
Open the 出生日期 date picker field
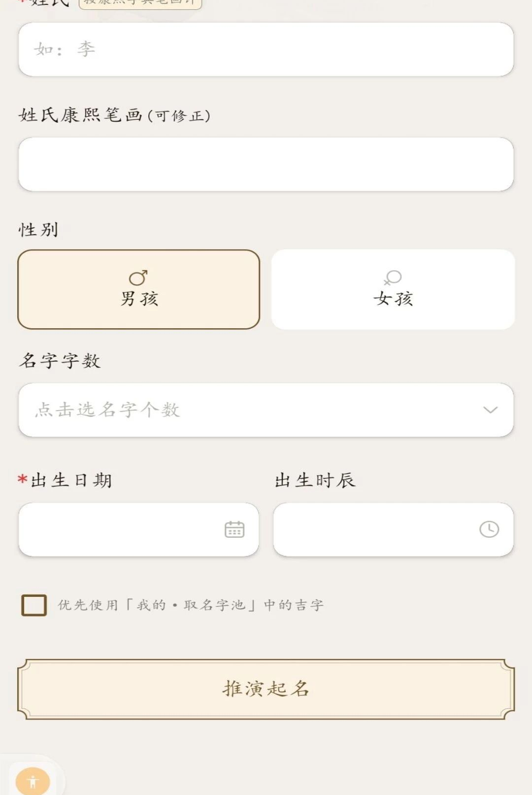(138, 529)
